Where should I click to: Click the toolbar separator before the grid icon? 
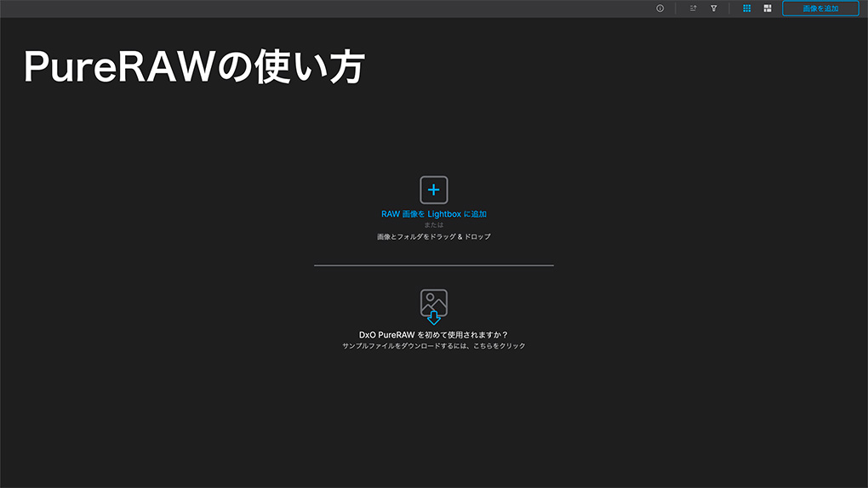(x=729, y=9)
